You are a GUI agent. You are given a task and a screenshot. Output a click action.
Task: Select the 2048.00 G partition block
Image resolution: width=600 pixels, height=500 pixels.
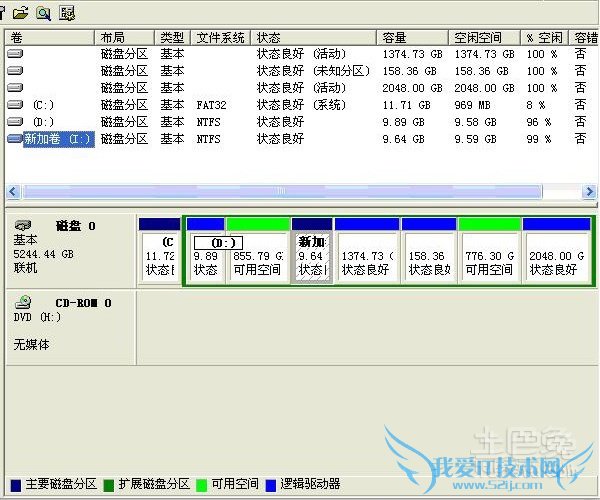tap(557, 251)
